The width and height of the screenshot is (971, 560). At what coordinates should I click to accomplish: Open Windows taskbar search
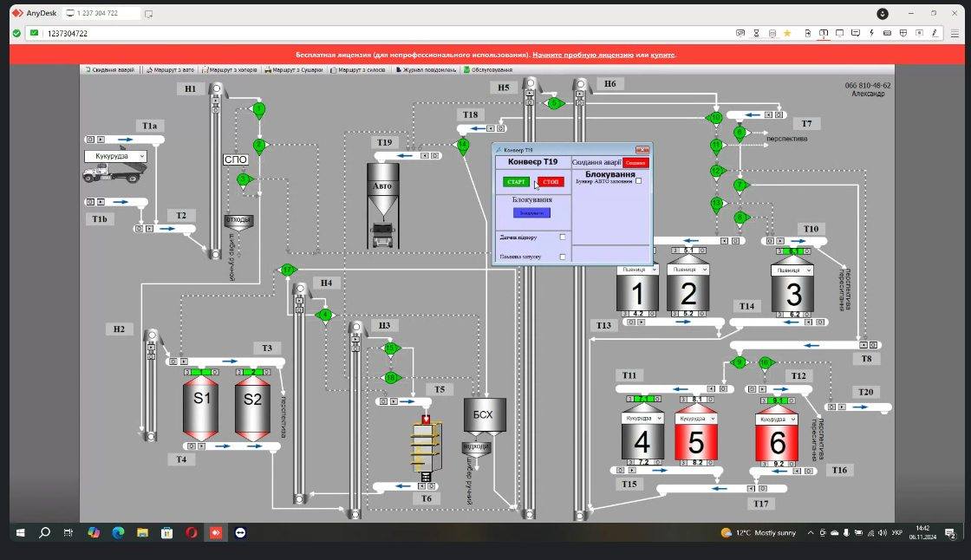tap(44, 533)
